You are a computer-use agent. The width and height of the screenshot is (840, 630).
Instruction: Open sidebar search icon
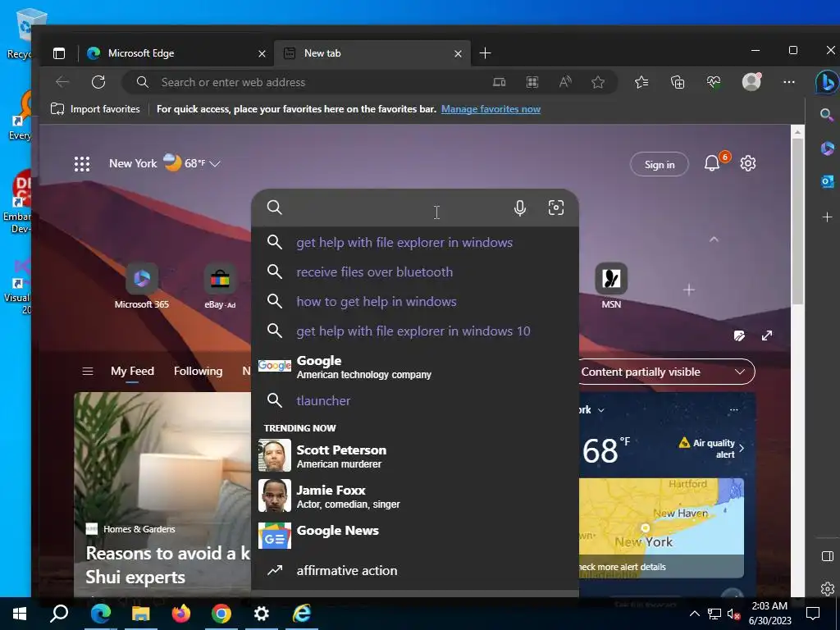tap(827, 115)
